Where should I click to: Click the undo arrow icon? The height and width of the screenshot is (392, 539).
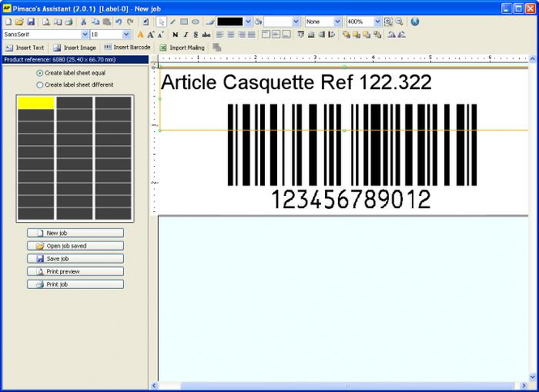point(118,22)
